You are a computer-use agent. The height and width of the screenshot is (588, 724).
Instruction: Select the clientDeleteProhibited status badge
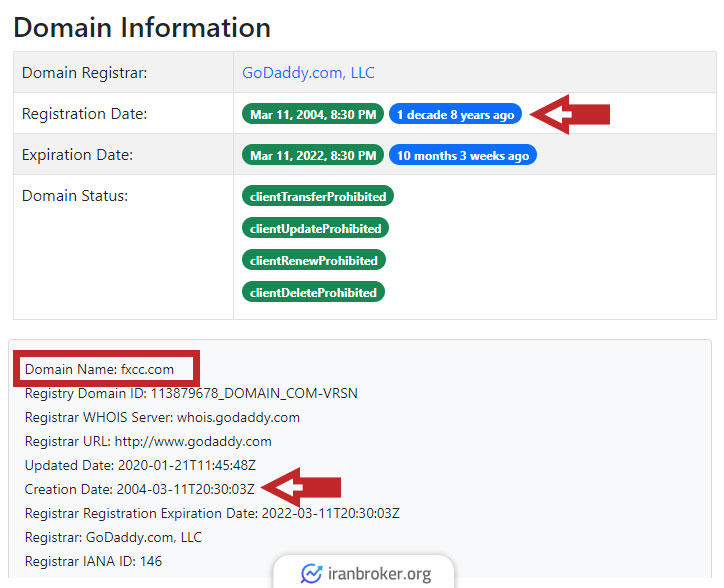tap(313, 293)
